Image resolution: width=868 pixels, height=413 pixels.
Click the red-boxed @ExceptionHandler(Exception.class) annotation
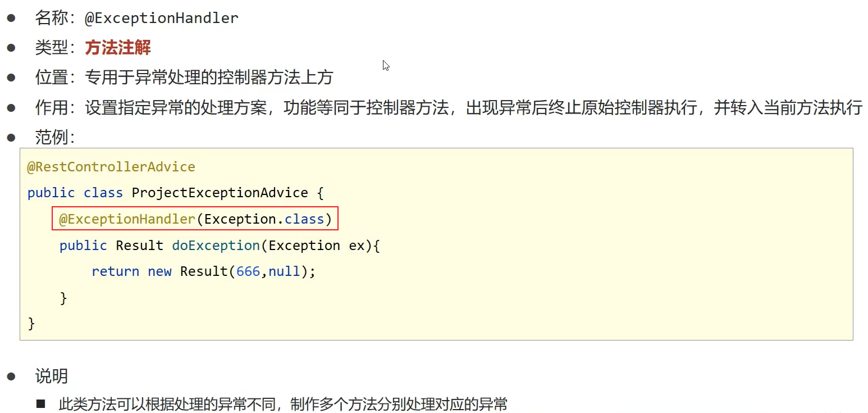click(x=195, y=219)
